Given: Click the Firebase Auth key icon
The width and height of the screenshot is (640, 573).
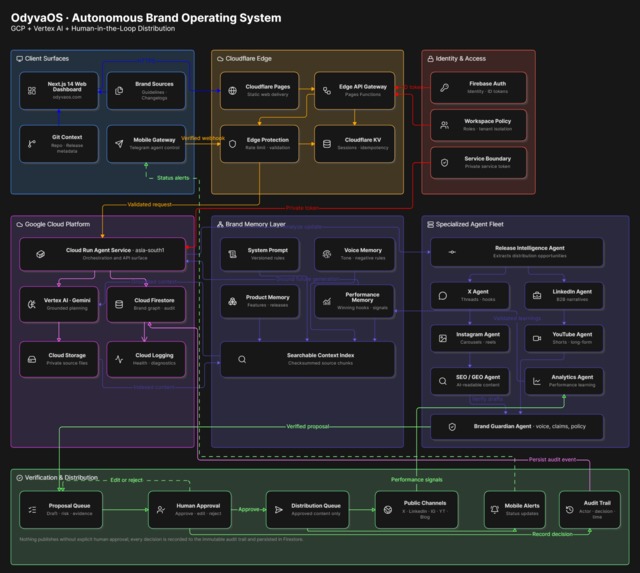Looking at the screenshot, I should (444, 87).
